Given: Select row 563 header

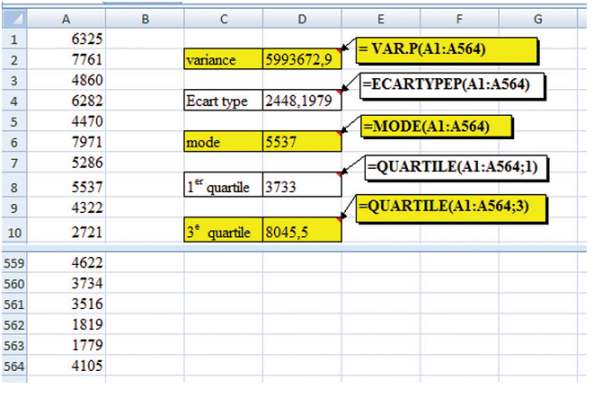Looking at the screenshot, I should (x=14, y=345).
